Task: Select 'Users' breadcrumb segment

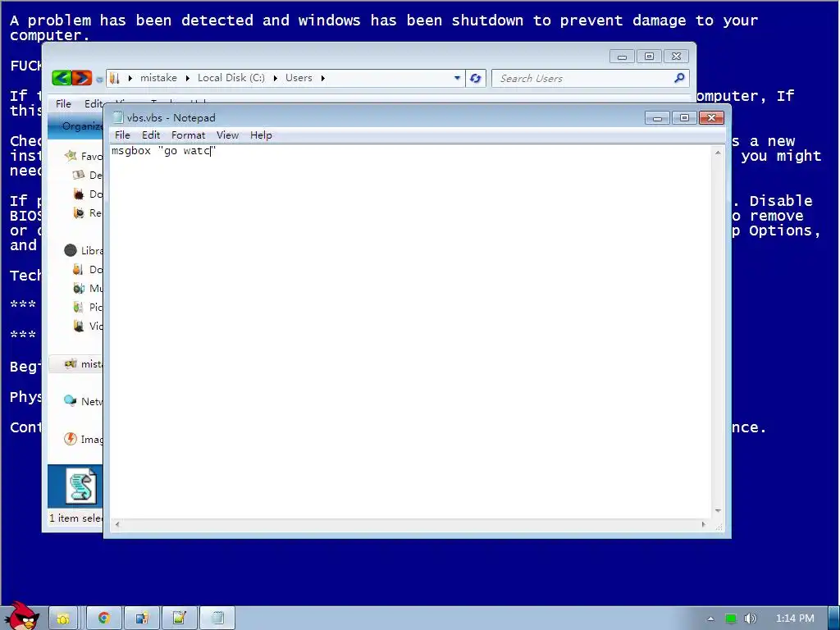Action: pos(299,78)
